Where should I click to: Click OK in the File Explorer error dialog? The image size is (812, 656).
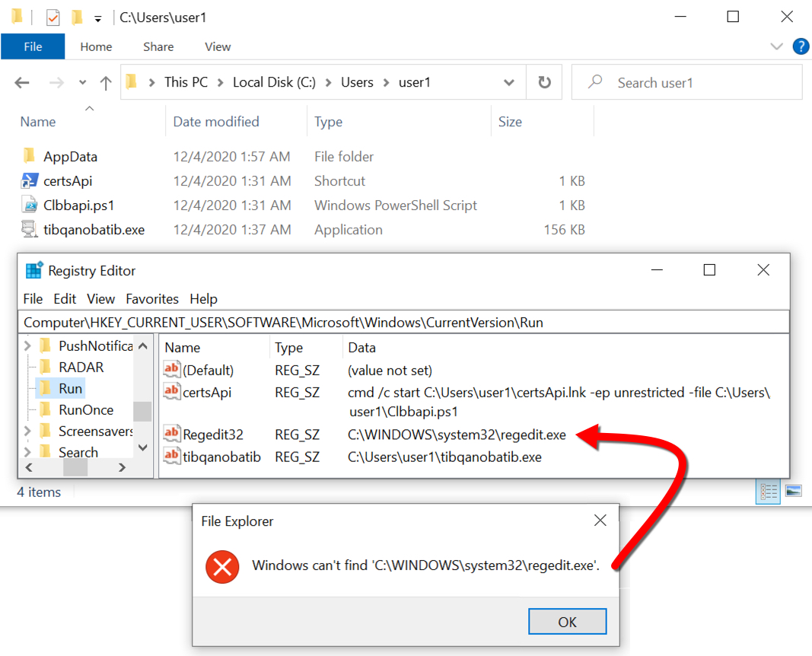pyautogui.click(x=567, y=621)
